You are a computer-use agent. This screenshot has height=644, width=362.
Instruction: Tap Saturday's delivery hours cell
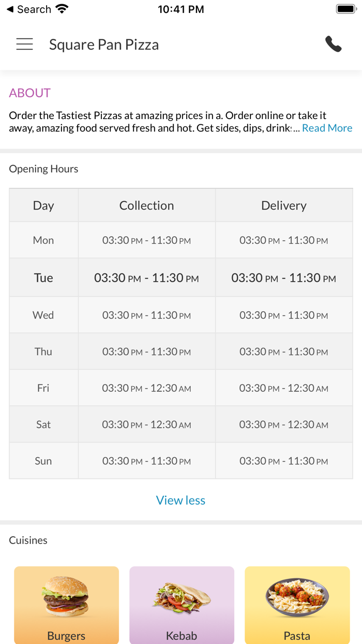284,425
